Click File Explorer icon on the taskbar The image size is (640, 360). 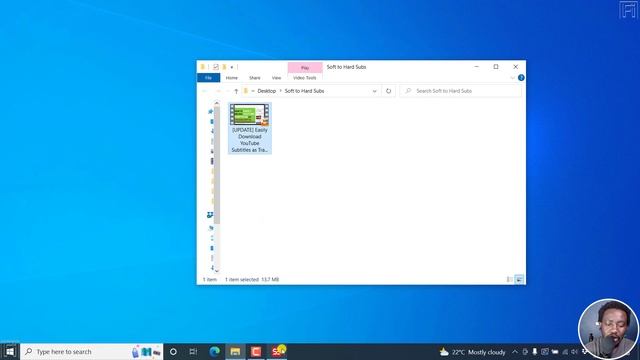235,351
